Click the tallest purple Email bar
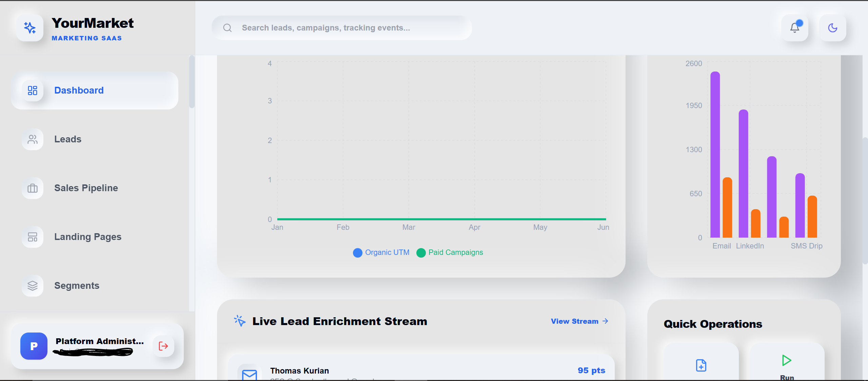This screenshot has width=868, height=381. coord(715,155)
